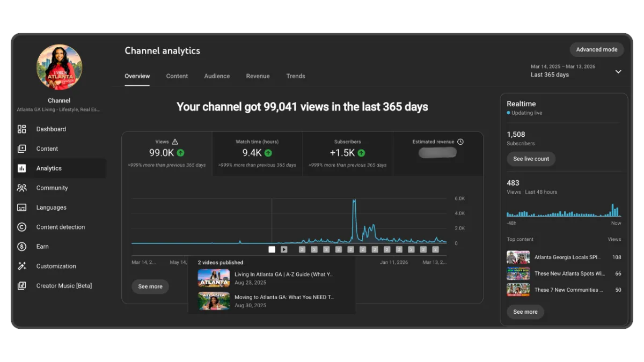
Task: Click the Living In Atlanta GA | A-Z Guide title
Action: click(x=284, y=274)
